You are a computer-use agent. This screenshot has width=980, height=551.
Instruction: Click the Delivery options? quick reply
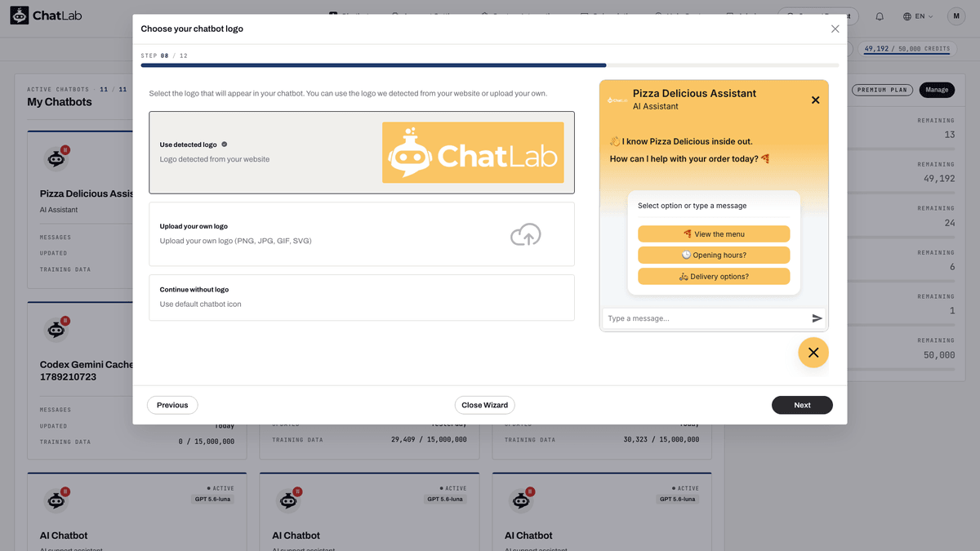(714, 277)
